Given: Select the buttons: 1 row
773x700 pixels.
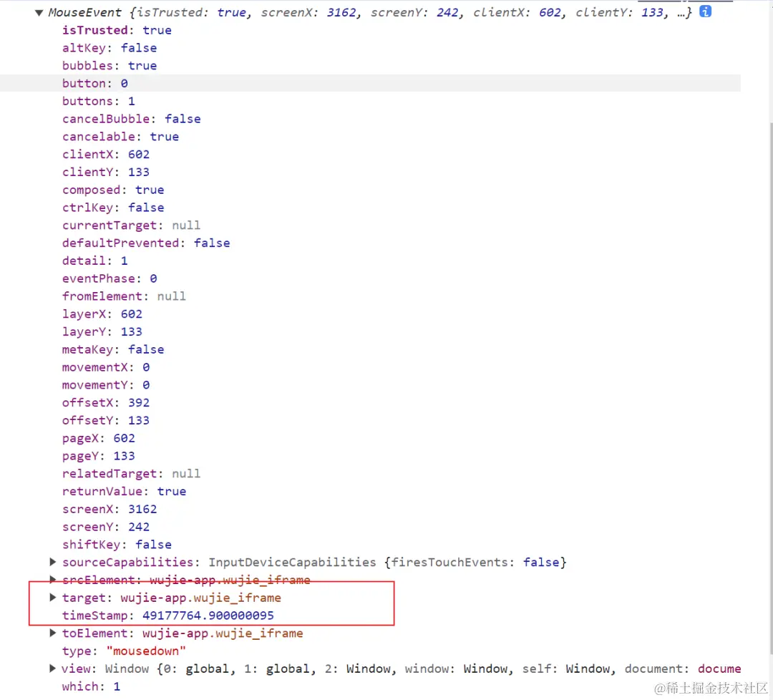Looking at the screenshot, I should coord(99,101).
